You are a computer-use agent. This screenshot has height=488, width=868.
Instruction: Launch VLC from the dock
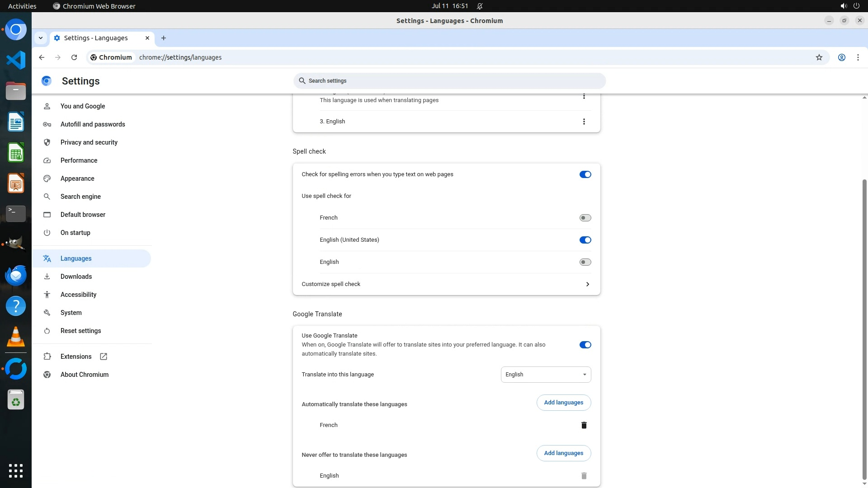click(16, 337)
